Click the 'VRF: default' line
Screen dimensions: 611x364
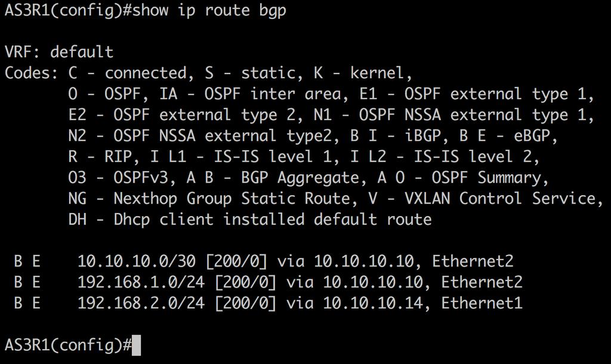click(59, 52)
